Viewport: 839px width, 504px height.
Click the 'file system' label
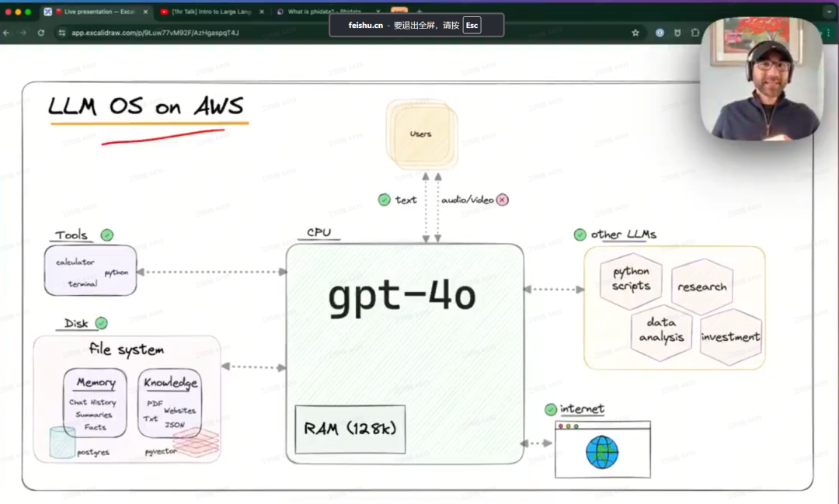click(x=127, y=349)
